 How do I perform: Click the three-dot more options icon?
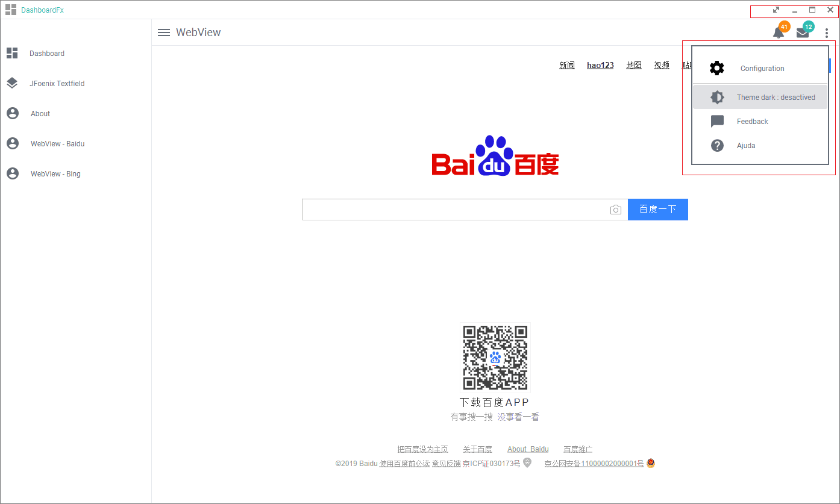click(x=827, y=33)
